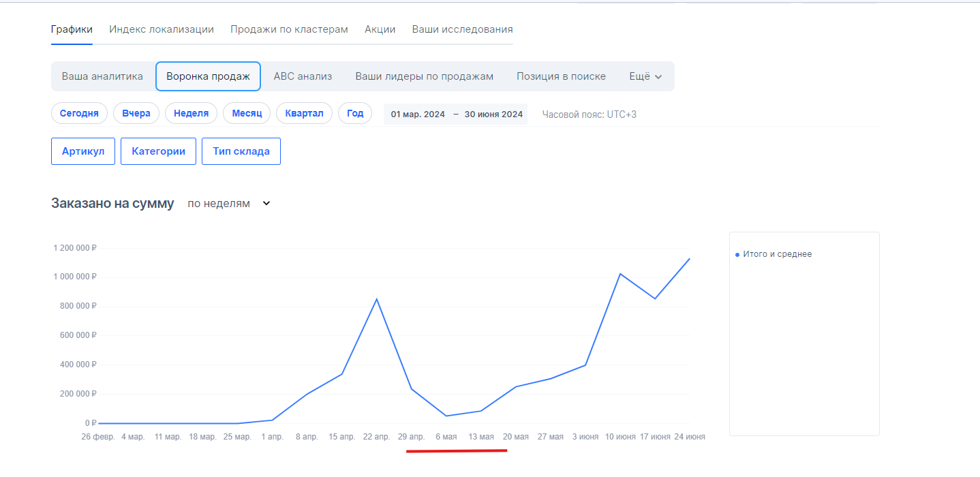Go to Ваши исследования tab
The image size is (980, 477).
pos(462,29)
